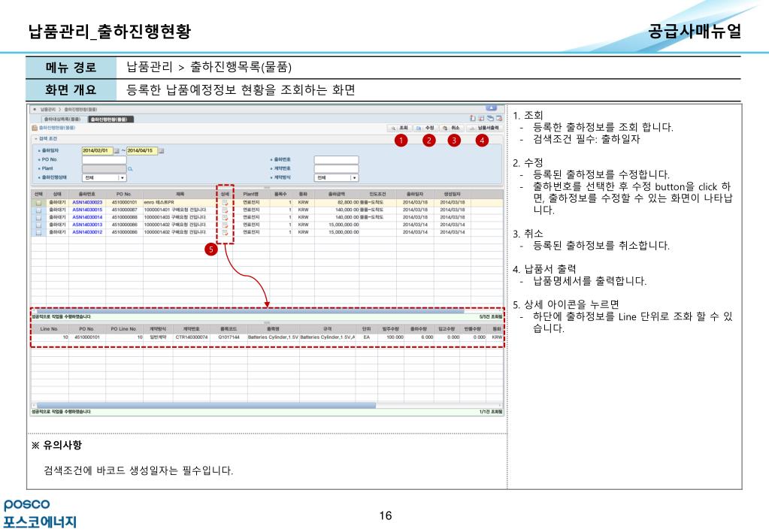Click the 납품서출력 print button
The height and width of the screenshot is (532, 769).
point(484,128)
